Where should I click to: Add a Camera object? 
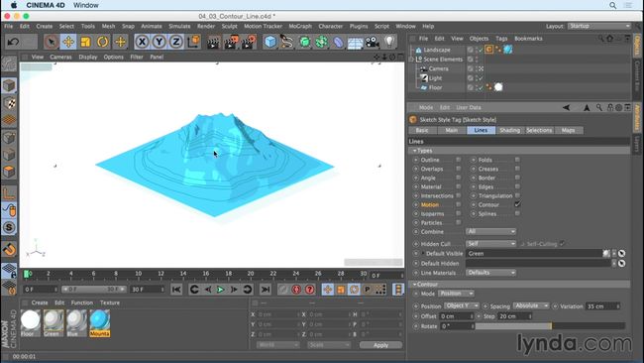373,42
